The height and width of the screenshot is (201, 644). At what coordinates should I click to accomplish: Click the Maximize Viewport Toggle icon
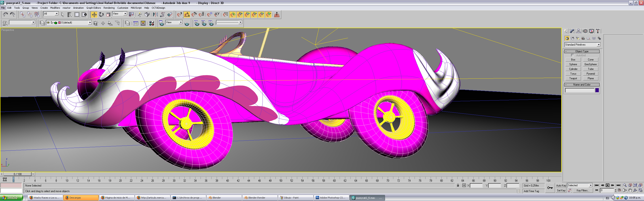640,191
